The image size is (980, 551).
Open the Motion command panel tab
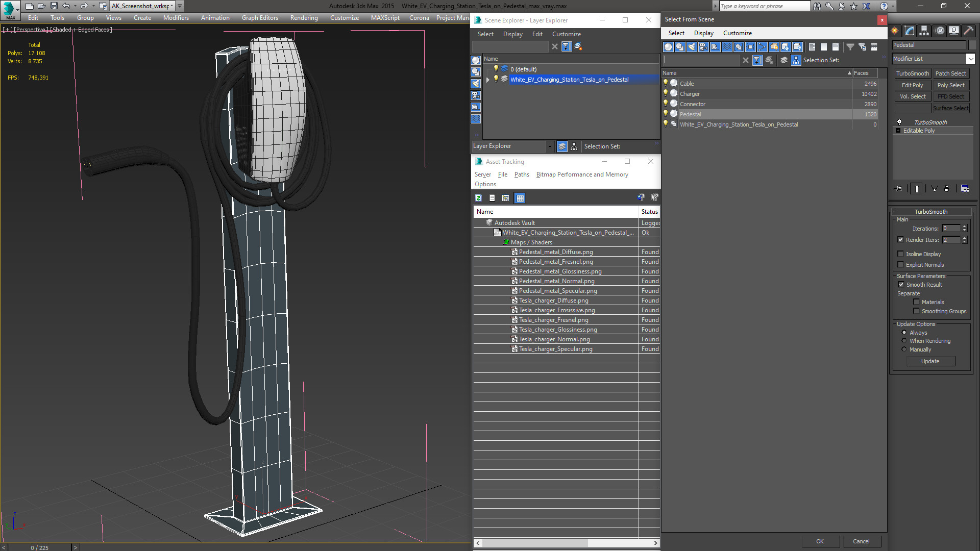(x=939, y=31)
